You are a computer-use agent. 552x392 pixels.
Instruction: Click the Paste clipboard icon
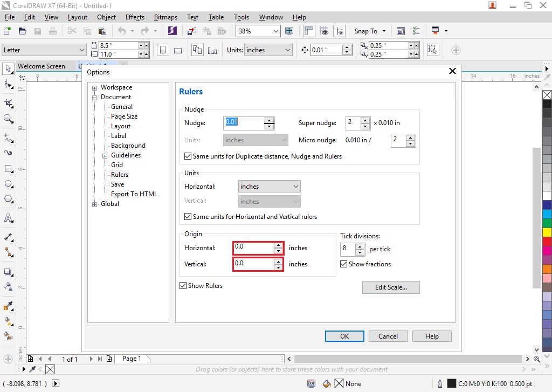tap(102, 31)
